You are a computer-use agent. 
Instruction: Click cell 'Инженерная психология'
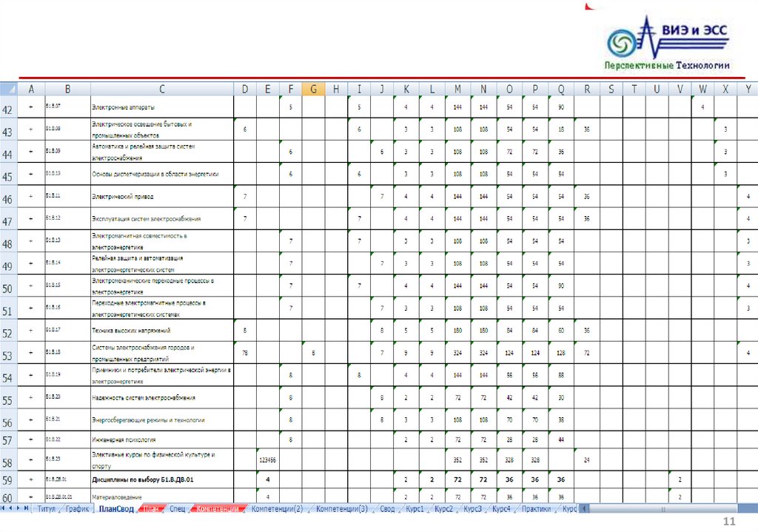click(x=162, y=440)
